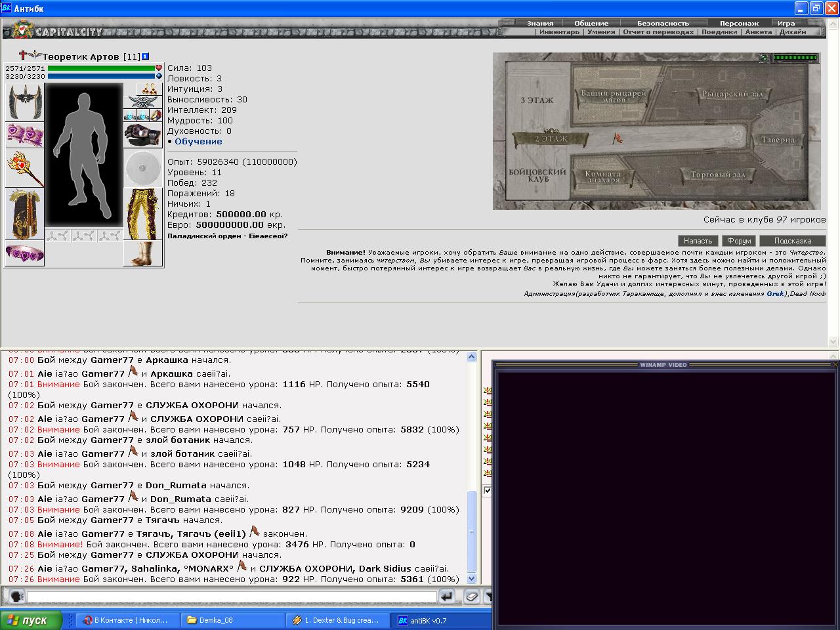The height and width of the screenshot is (630, 840).
Task: Go to Таверна on map
Action: tap(778, 140)
